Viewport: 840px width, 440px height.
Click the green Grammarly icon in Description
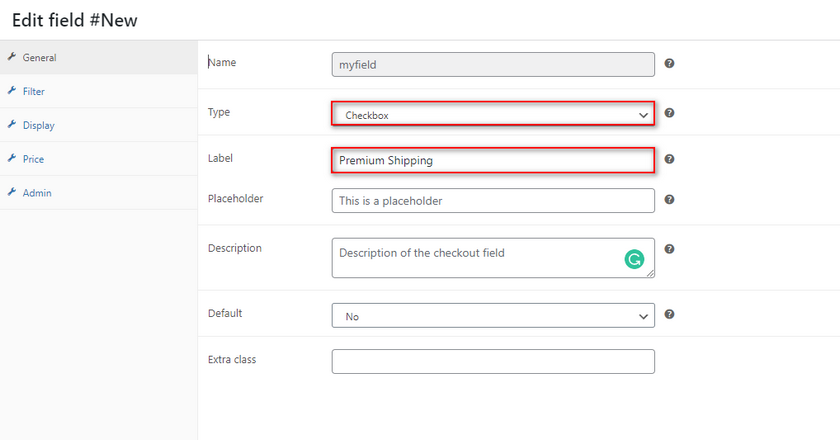(634, 259)
